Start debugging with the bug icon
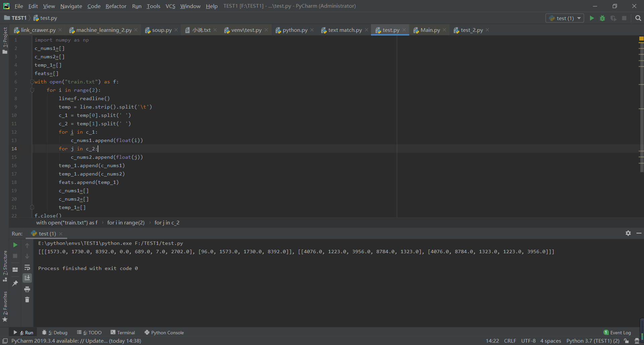This screenshot has width=644, height=345. 602,18
